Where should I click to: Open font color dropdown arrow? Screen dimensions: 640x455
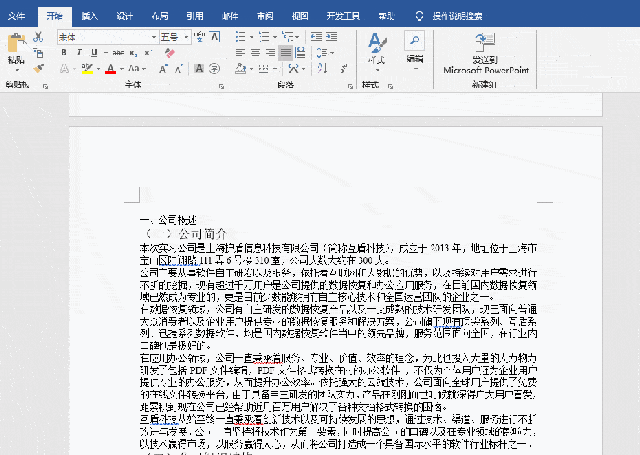[122, 69]
